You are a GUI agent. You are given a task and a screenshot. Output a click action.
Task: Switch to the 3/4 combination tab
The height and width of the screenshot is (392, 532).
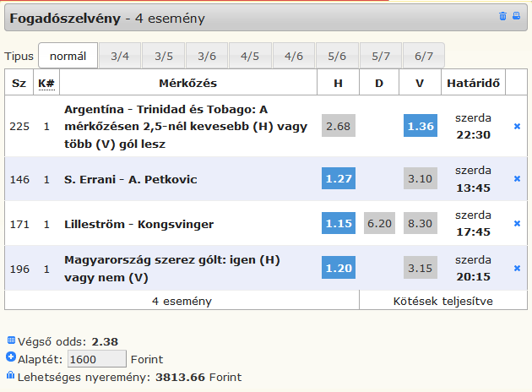click(120, 57)
